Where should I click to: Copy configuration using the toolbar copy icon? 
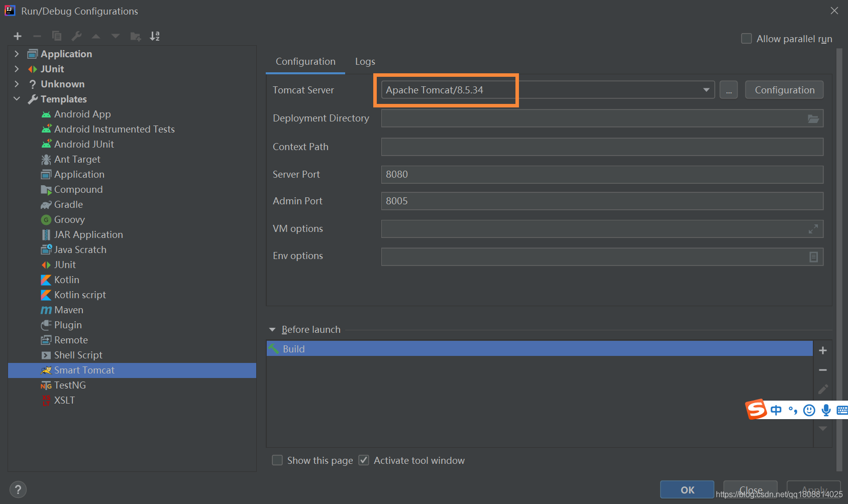tap(57, 36)
